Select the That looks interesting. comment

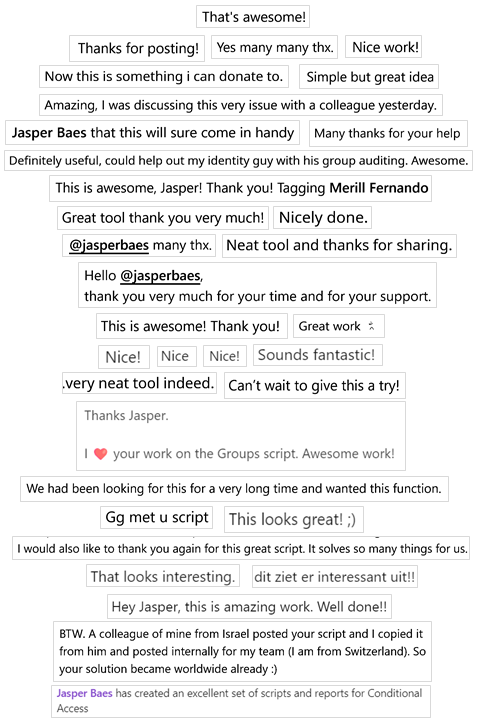[x=163, y=576]
